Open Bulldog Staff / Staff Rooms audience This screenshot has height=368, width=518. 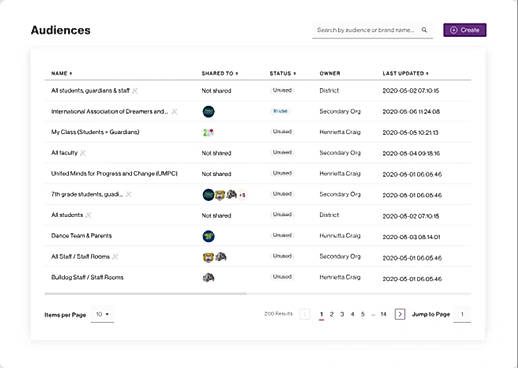point(87,277)
